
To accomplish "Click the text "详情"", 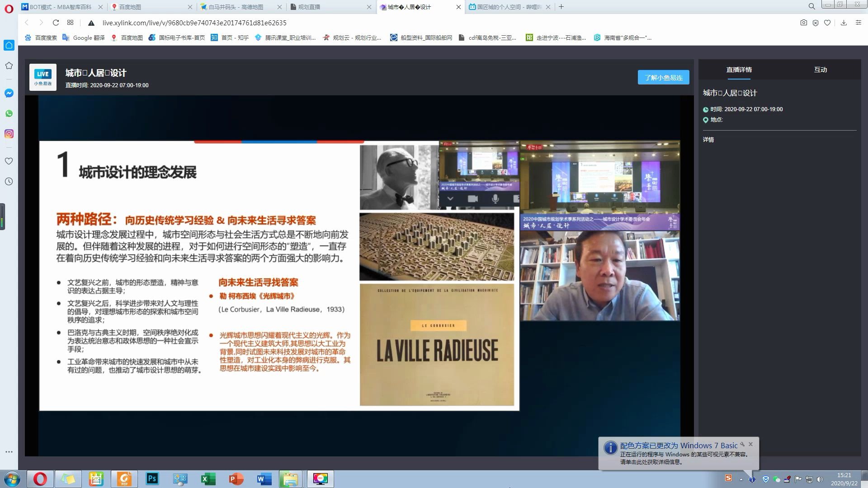I will (x=708, y=140).
